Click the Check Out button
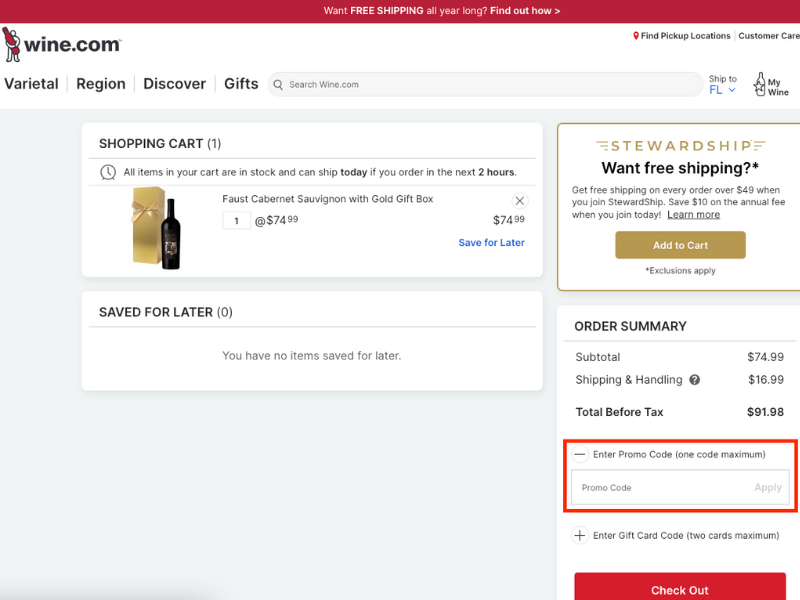 coord(679,589)
